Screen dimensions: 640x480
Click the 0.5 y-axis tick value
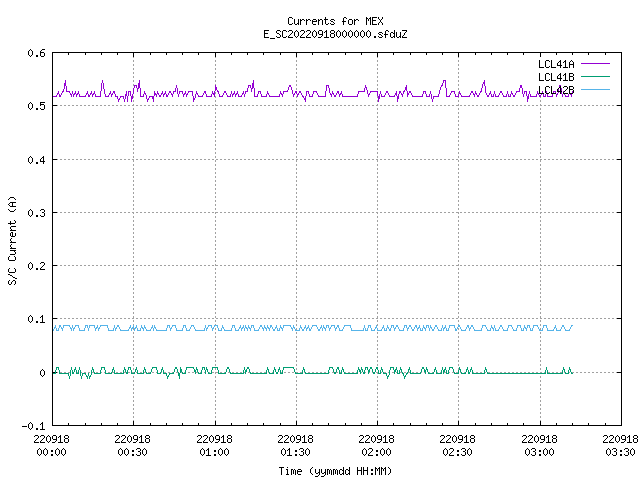pos(36,106)
